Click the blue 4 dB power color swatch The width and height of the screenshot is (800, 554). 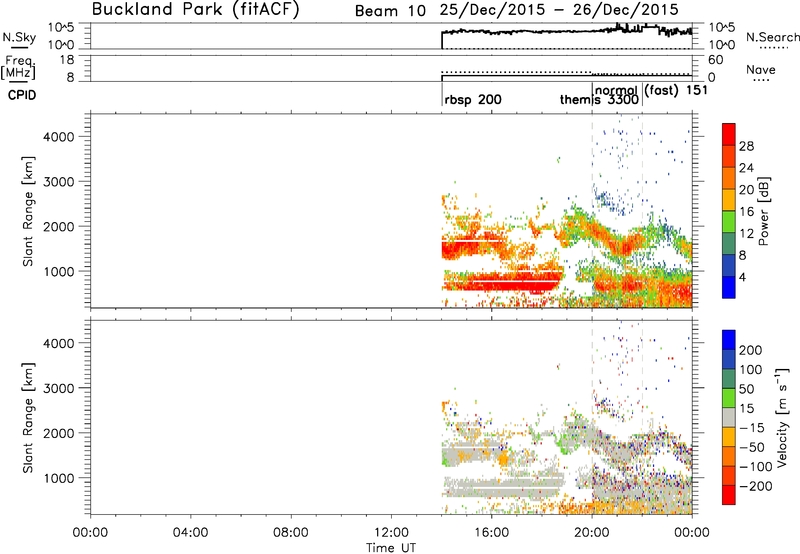[729, 287]
